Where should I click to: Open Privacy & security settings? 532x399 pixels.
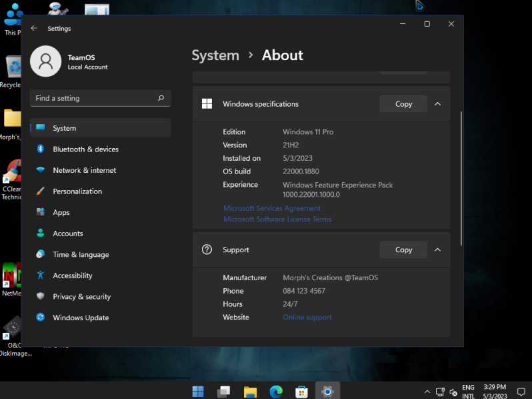click(100, 296)
